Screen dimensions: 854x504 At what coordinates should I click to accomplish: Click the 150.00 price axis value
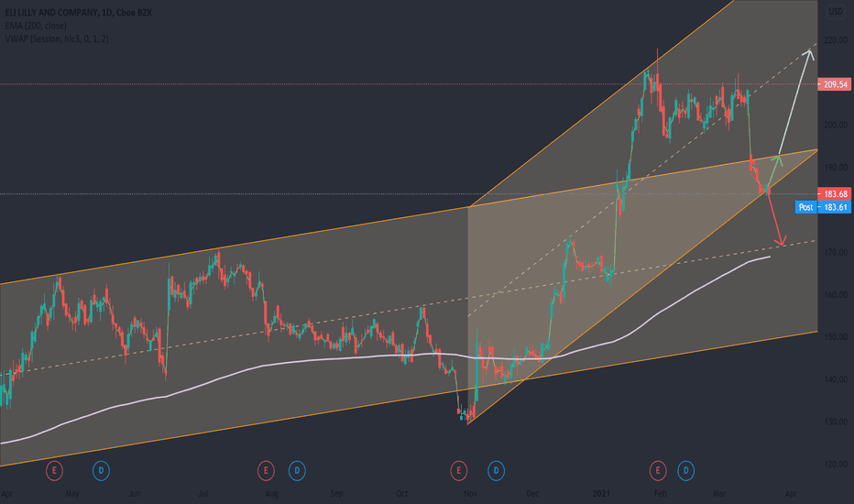coord(836,337)
